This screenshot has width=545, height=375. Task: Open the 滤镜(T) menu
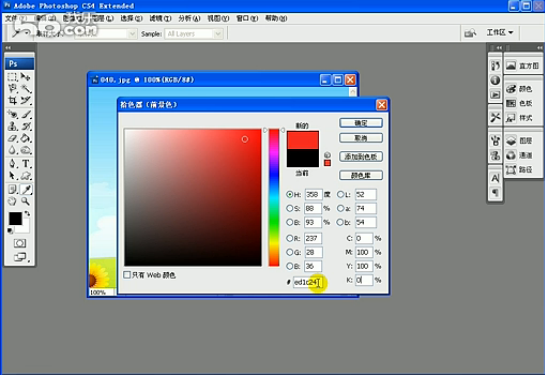click(x=160, y=18)
